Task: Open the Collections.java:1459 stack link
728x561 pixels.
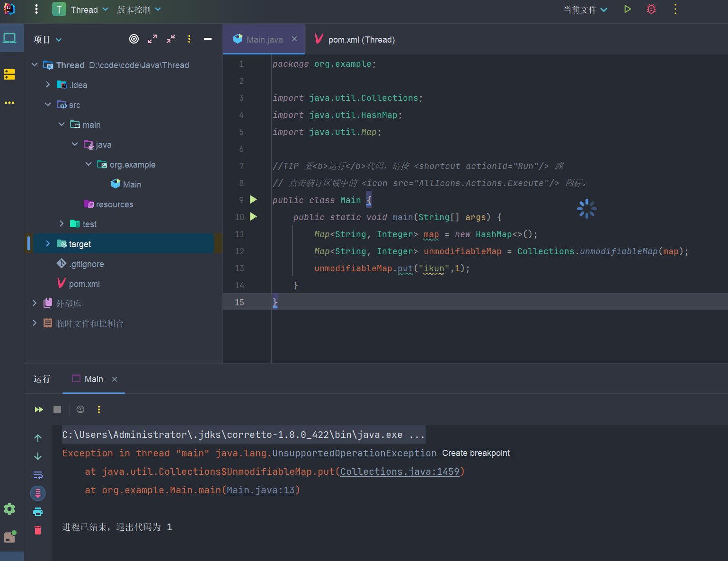Action: (400, 472)
